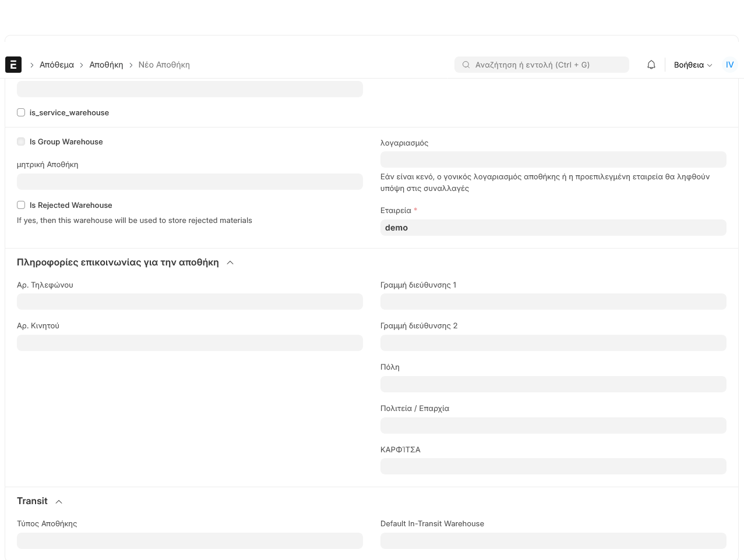
Task: Check the Is Rejected Warehouse box
Action: pyautogui.click(x=21, y=205)
